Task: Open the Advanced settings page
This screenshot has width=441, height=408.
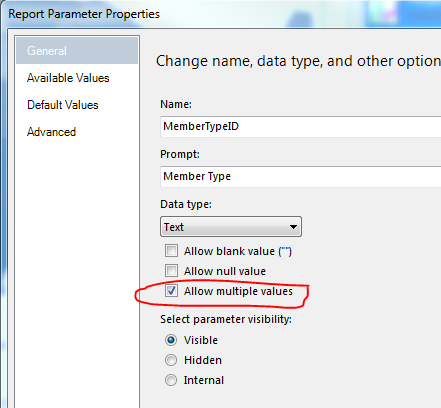Action: (51, 132)
